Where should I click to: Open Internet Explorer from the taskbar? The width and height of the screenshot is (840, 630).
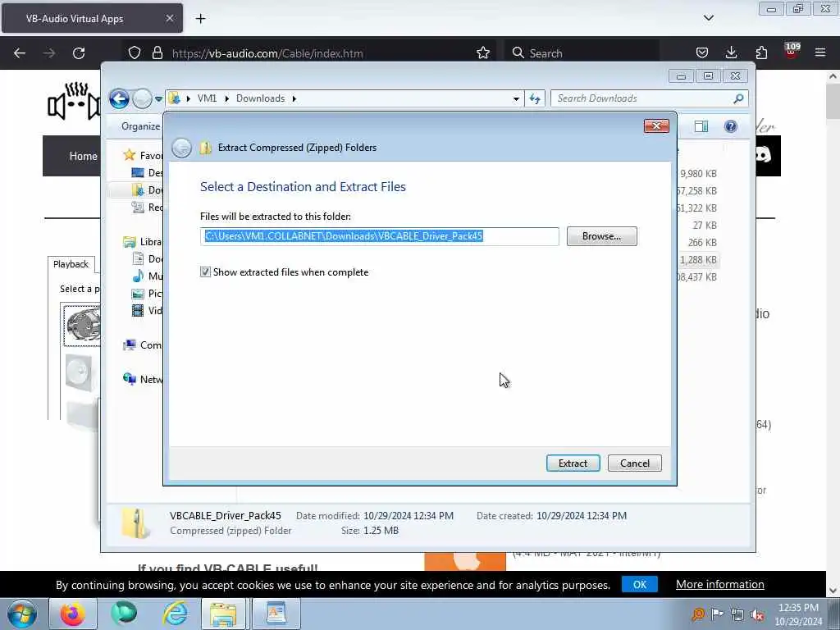point(175,614)
